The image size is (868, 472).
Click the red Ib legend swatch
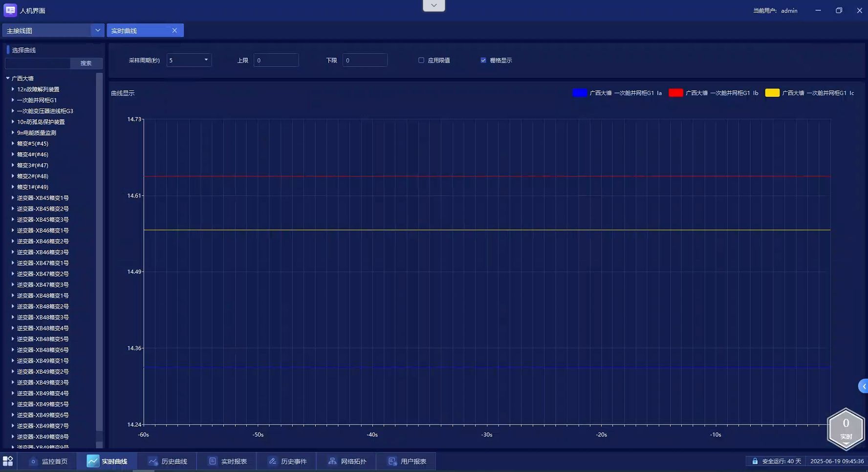pos(675,93)
